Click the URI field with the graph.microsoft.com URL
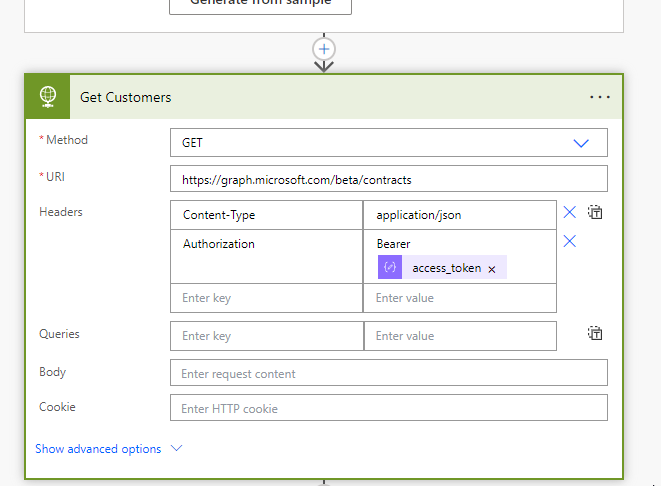Screen dimensions: 661x486 click(388, 180)
